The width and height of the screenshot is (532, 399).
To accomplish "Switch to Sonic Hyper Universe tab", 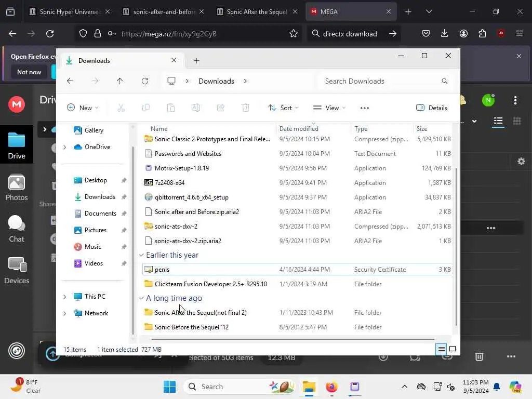I will pyautogui.click(x=69, y=12).
